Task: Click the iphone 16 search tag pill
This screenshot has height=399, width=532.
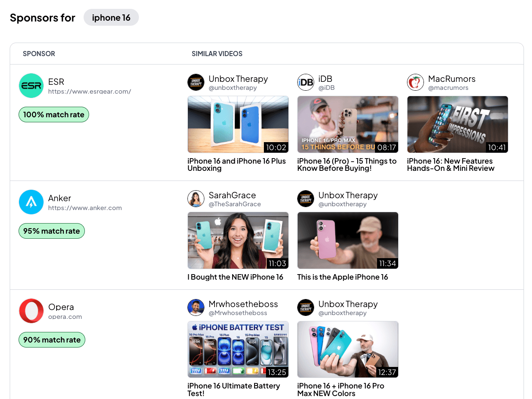Action: click(x=111, y=17)
